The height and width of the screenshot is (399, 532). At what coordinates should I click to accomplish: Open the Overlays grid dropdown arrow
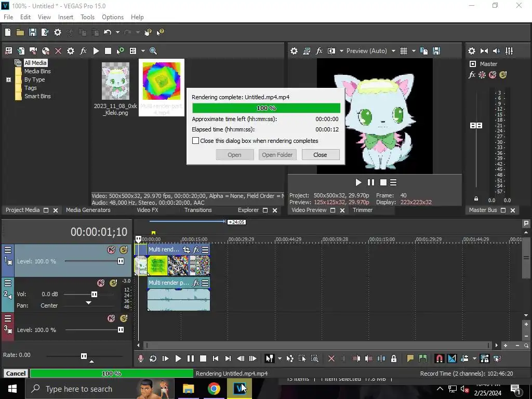point(414,51)
